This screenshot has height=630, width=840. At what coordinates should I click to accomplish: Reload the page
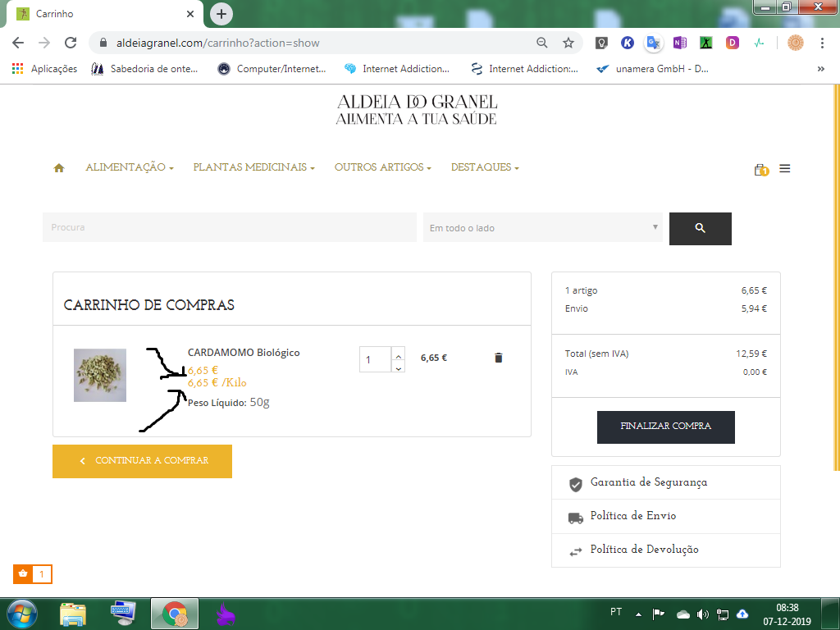click(x=71, y=43)
